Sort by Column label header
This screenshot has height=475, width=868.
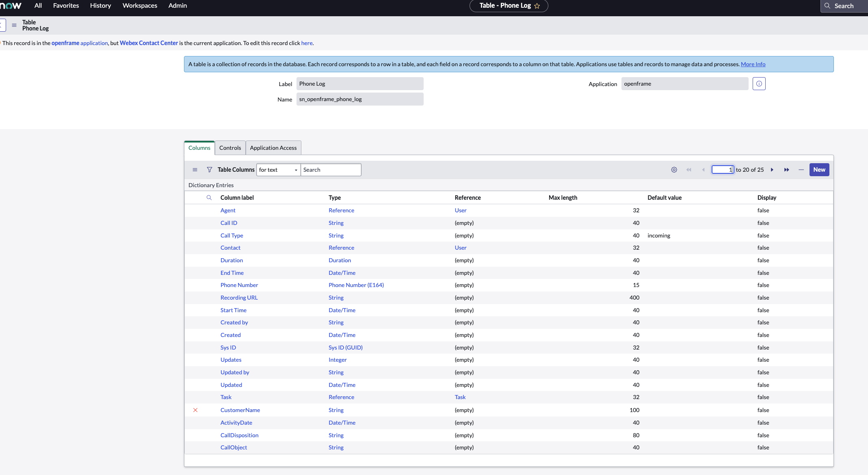(x=237, y=198)
